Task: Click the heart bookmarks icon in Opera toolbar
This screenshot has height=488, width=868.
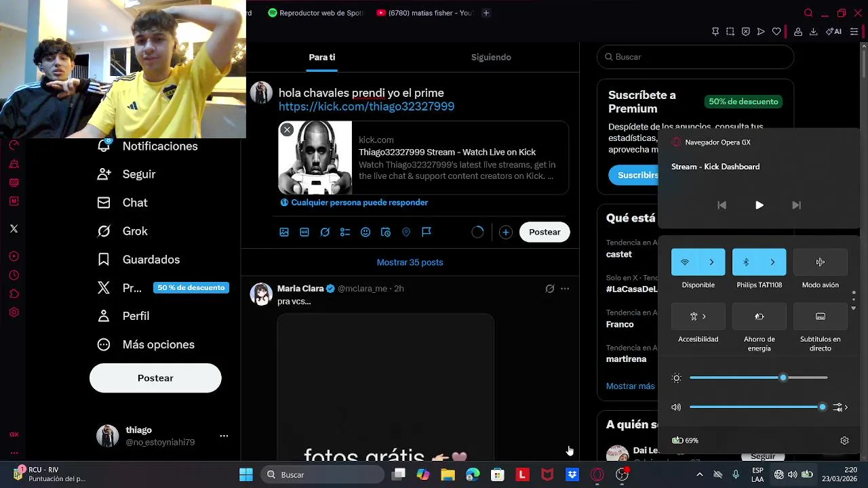Action: 776,31
